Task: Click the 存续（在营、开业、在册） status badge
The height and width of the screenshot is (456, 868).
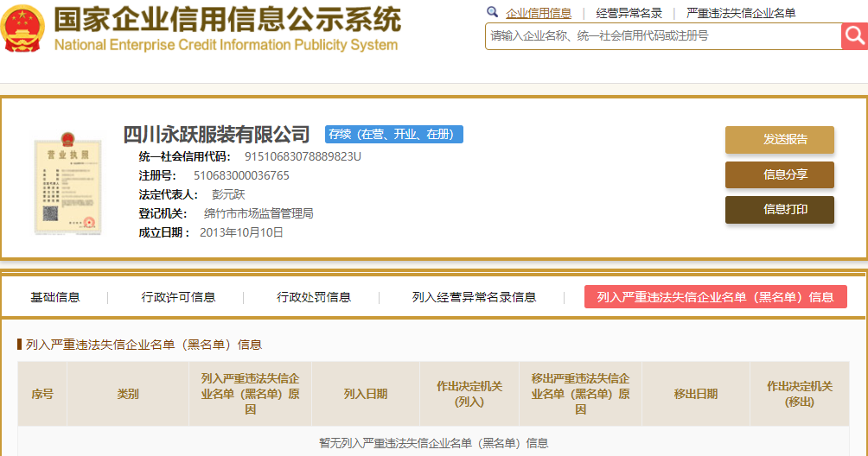Action: (x=393, y=135)
